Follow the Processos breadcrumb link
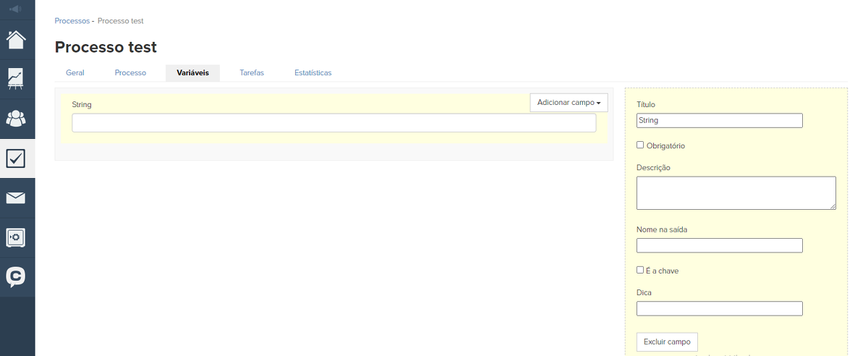868x356 pixels. (72, 21)
